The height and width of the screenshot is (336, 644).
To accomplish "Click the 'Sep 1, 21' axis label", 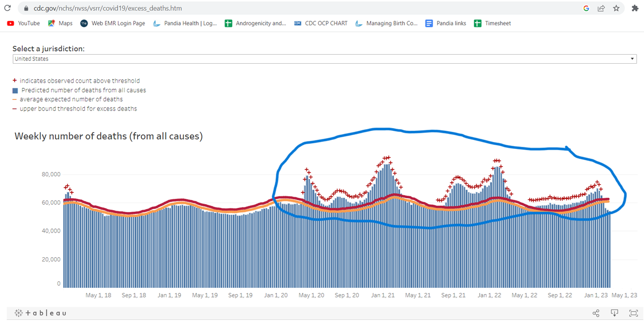I will [x=453, y=295].
